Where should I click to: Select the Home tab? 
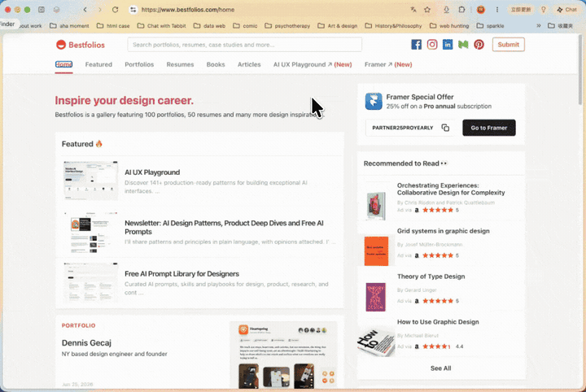[x=64, y=64]
